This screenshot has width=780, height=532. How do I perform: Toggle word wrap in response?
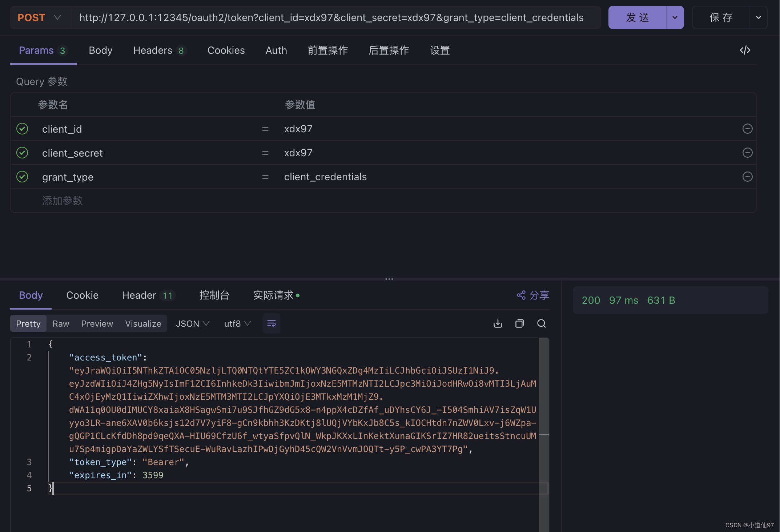click(271, 323)
